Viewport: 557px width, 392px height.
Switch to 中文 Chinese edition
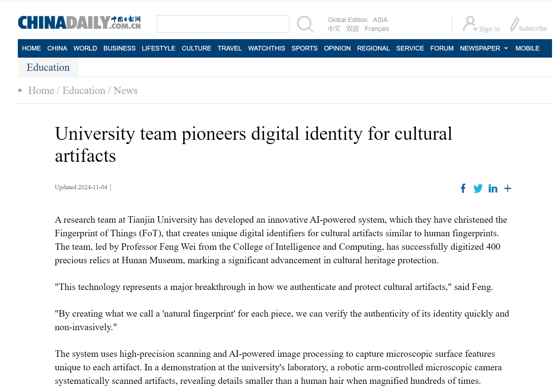334,29
